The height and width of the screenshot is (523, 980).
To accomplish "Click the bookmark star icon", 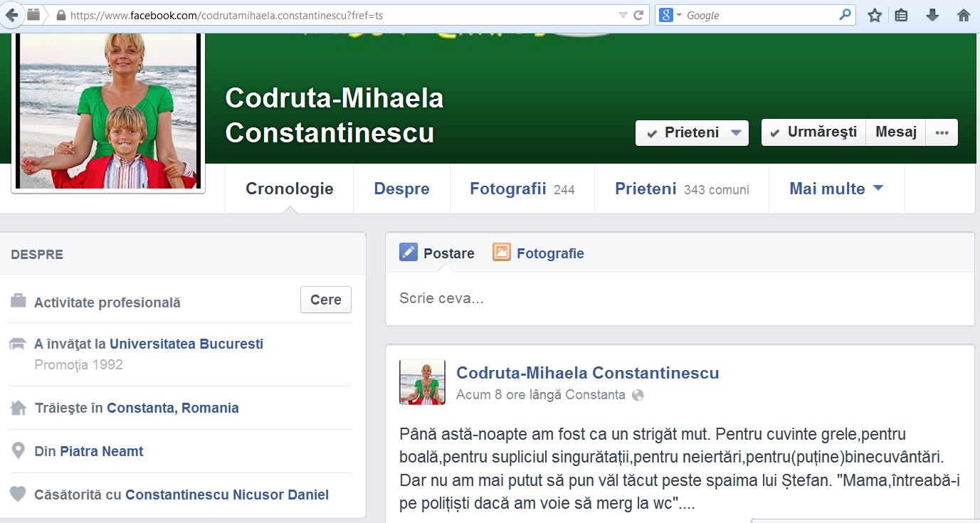I will coord(875,15).
